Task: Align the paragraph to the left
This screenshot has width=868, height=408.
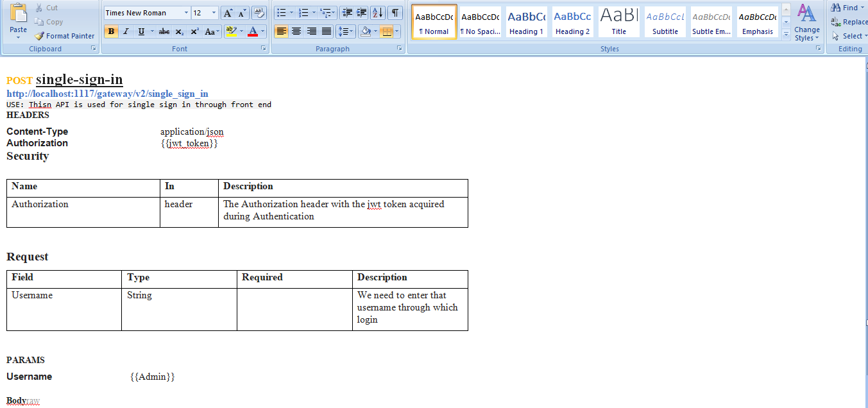Action: 281,31
